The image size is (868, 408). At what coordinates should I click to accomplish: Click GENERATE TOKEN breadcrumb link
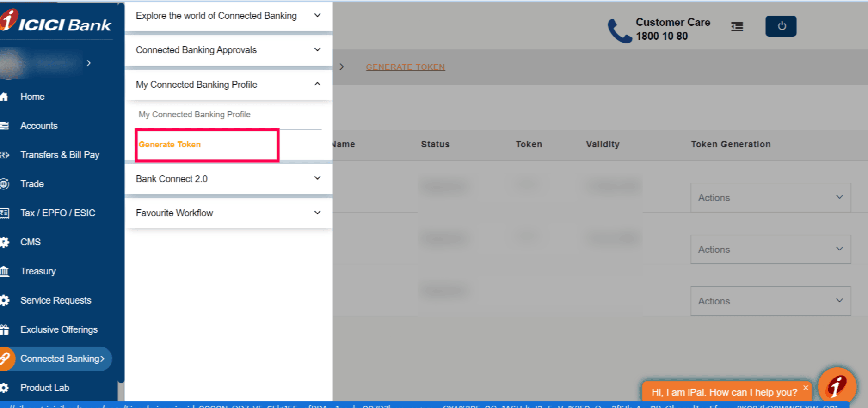click(x=405, y=67)
